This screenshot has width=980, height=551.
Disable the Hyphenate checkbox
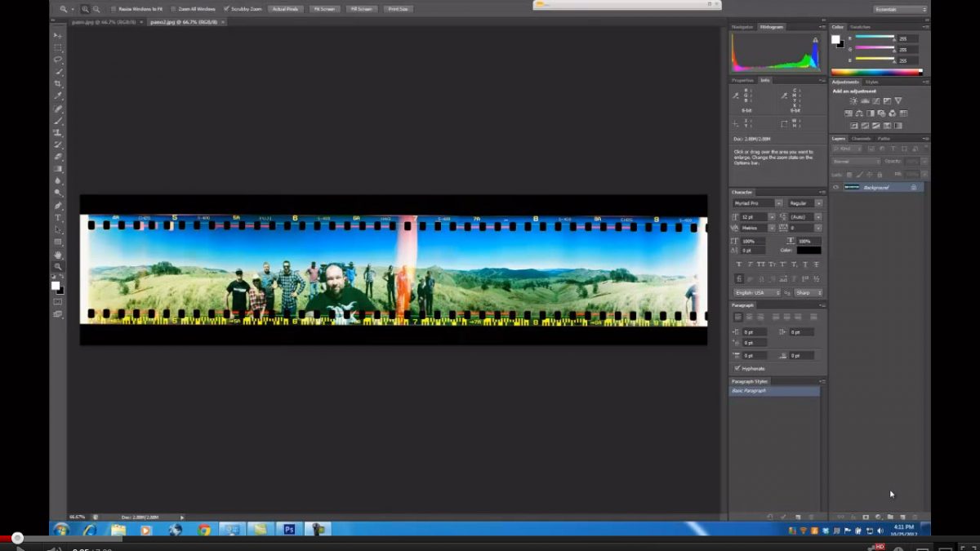click(x=737, y=368)
